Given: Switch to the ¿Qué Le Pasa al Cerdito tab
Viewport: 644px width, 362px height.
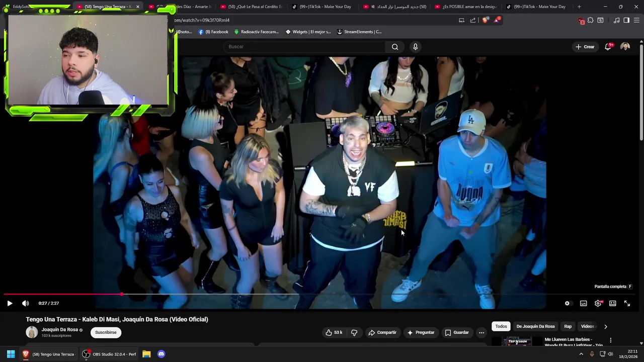Looking at the screenshot, I should [252, 7].
